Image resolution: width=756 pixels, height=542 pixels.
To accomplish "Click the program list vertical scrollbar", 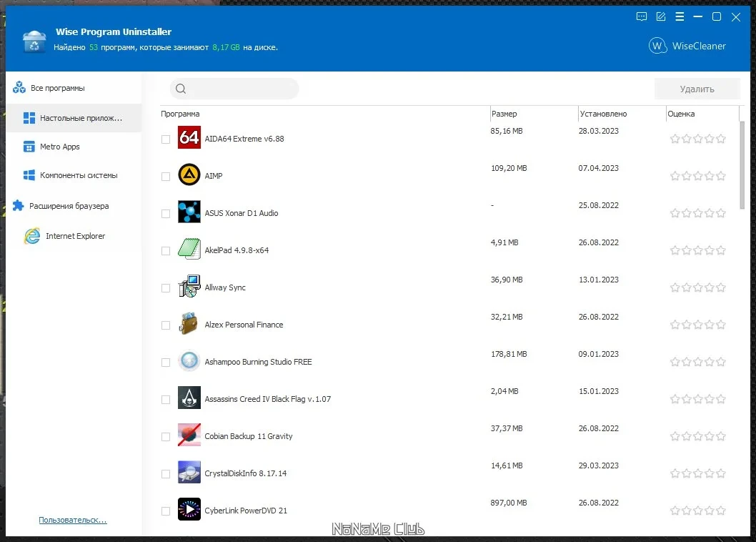I will click(742, 165).
